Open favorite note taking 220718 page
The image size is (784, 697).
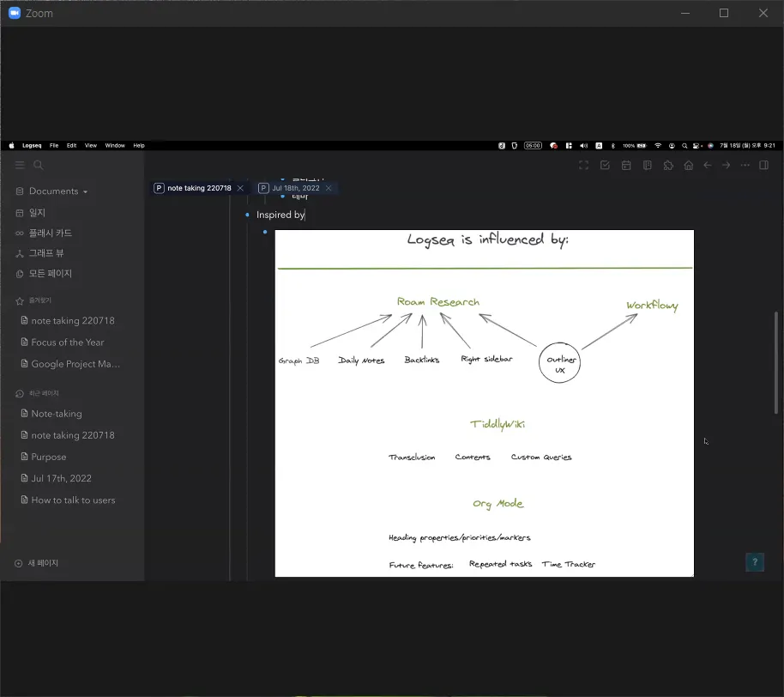[x=68, y=321]
